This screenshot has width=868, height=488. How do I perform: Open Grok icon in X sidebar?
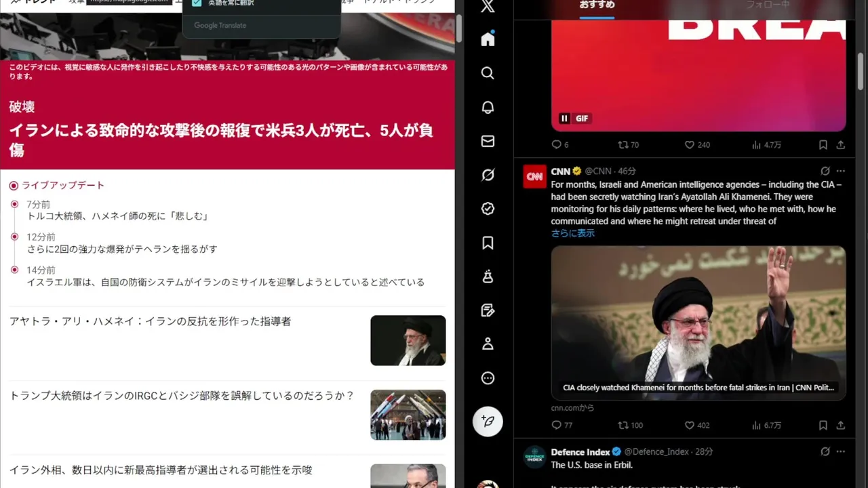click(x=488, y=175)
